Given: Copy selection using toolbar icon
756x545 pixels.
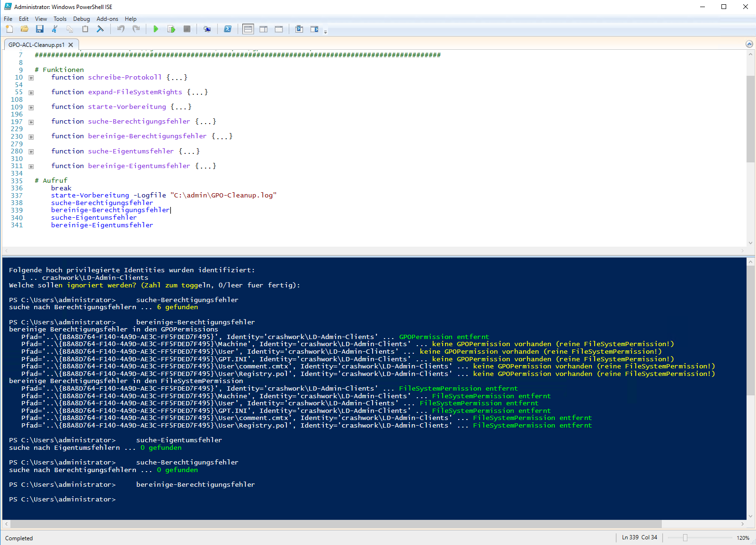Looking at the screenshot, I should click(70, 29).
